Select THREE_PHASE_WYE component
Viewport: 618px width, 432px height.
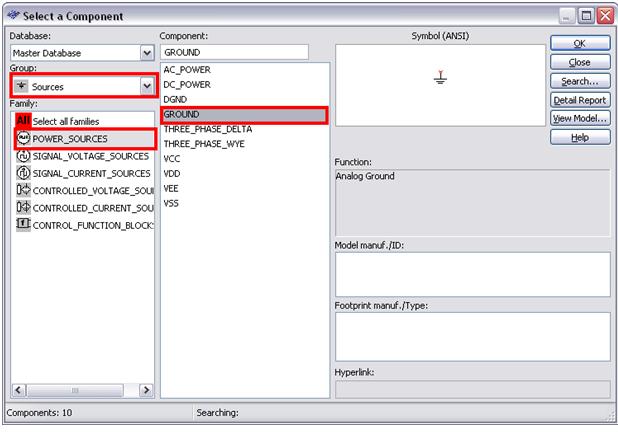(204, 144)
